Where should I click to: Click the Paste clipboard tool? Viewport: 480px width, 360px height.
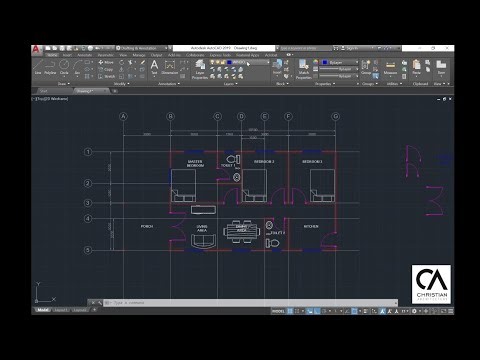[x=416, y=67]
